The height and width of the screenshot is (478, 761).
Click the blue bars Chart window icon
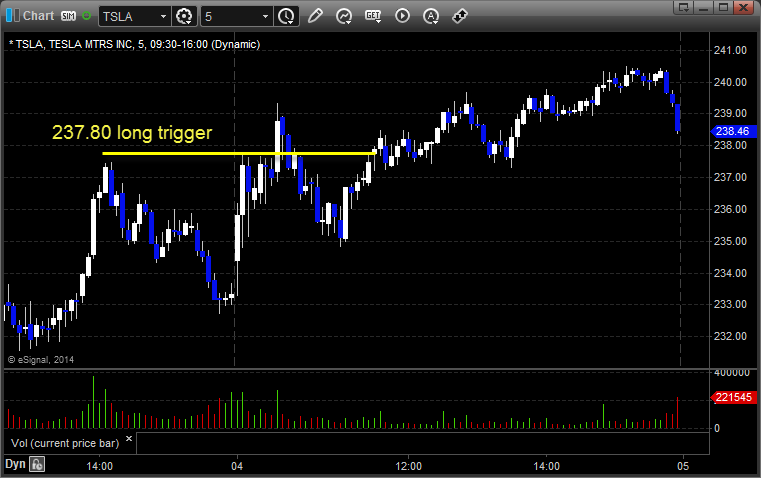point(12,16)
